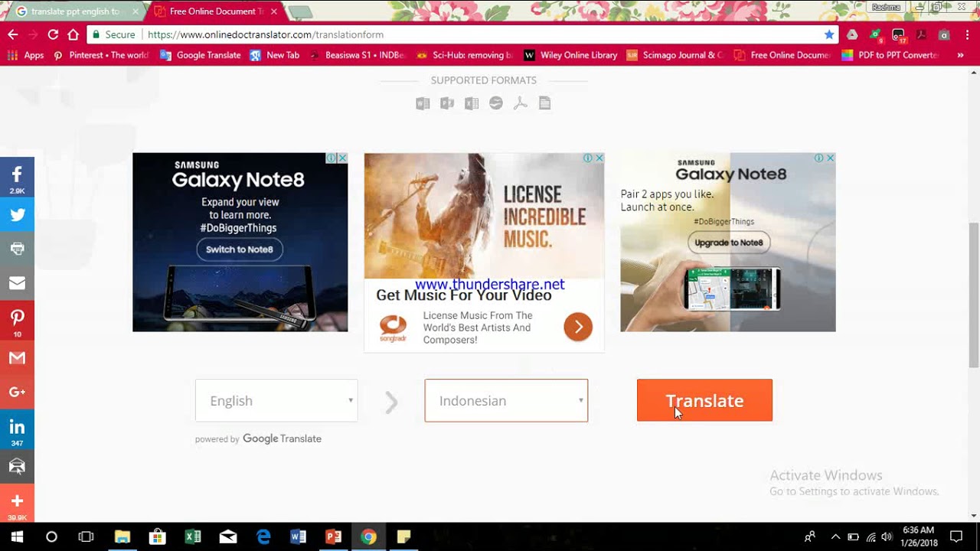Open Beasiswa S1 bookmark
Viewport: 980px width, 551px height.
358,55
